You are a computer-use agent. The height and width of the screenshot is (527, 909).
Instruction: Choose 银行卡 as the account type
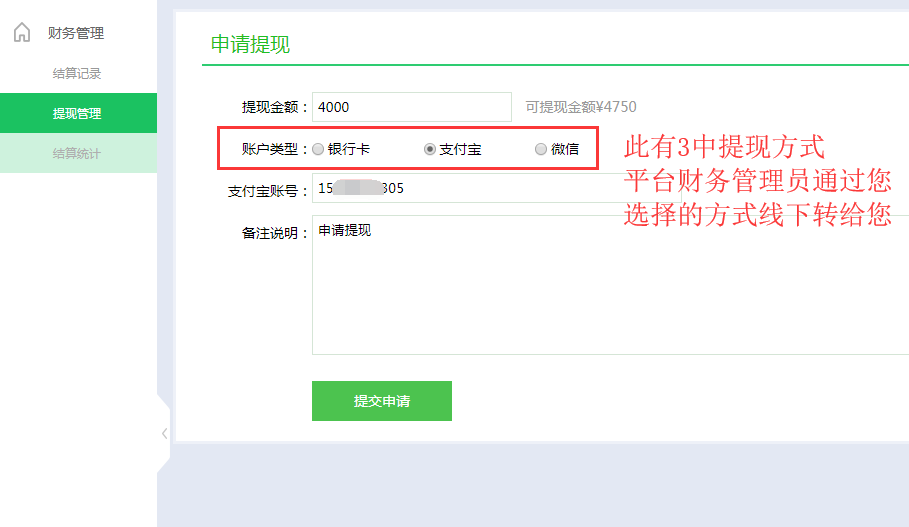point(318,149)
